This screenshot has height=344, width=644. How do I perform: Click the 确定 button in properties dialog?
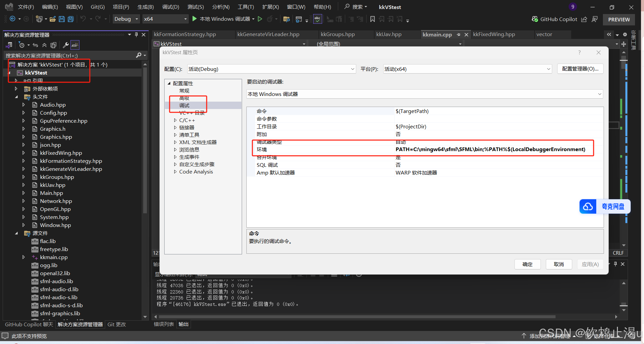527,264
